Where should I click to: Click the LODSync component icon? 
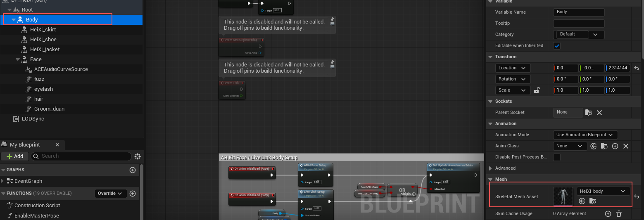(x=16, y=119)
